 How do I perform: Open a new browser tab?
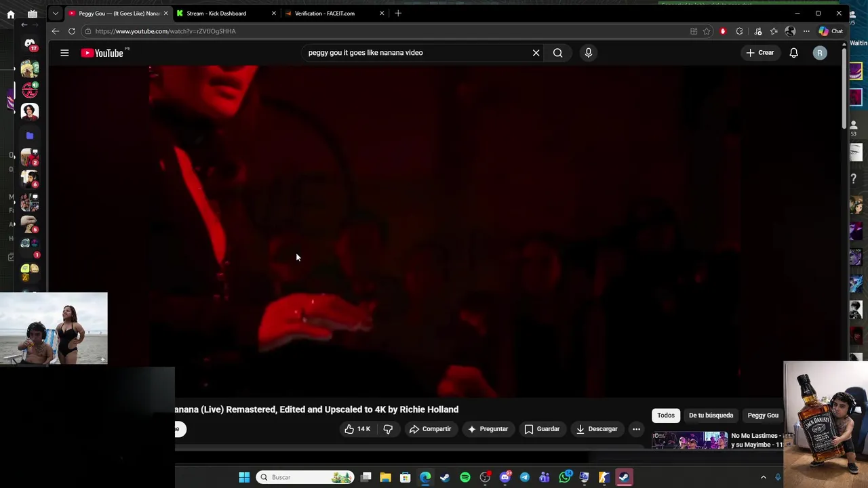tap(398, 14)
